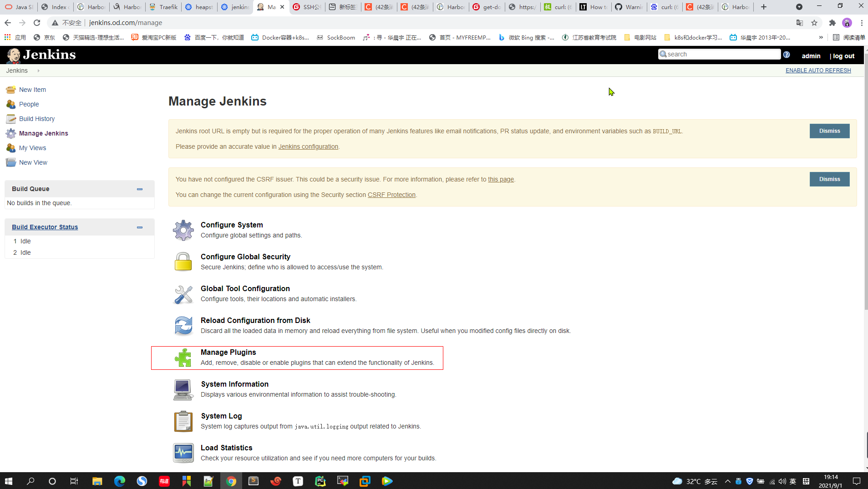Click the Jenkins search box

pyautogui.click(x=720, y=54)
